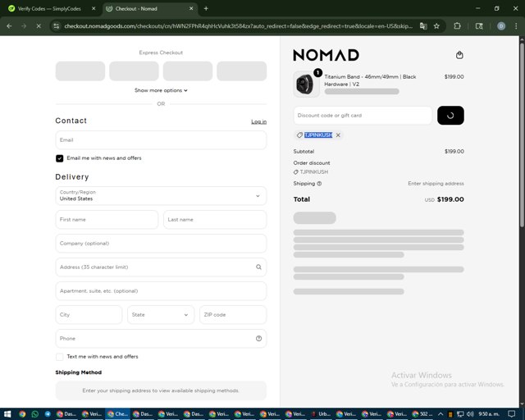Open the State dropdown
525x420 pixels.
[x=161, y=314]
